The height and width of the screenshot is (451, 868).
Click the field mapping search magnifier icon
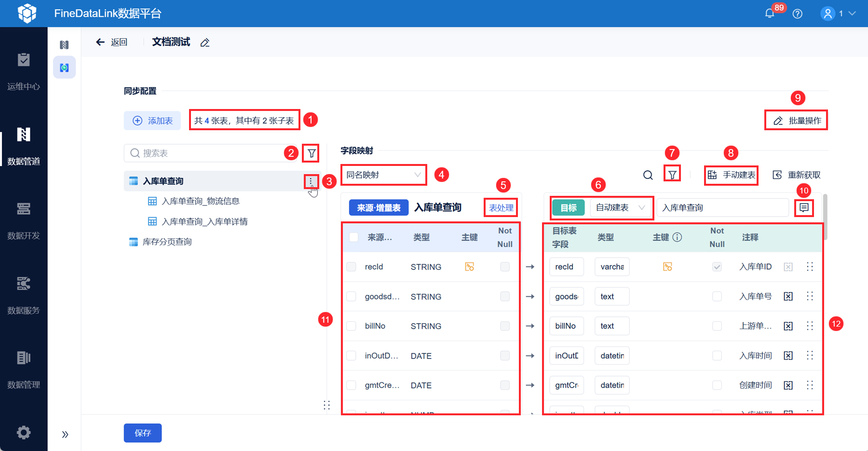(x=648, y=175)
